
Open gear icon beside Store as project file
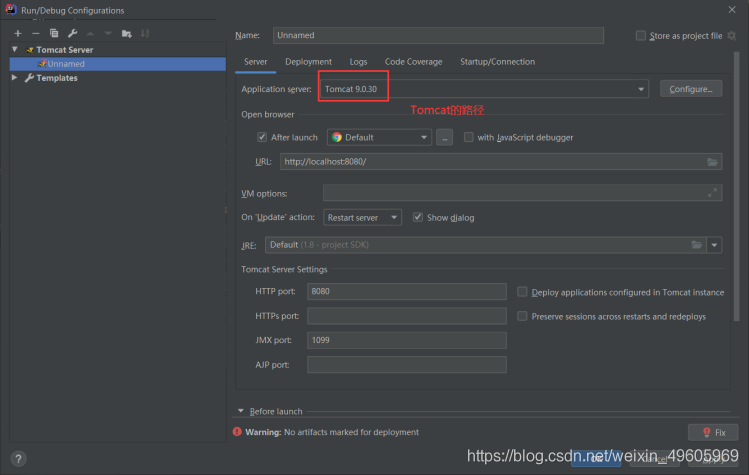[731, 36]
